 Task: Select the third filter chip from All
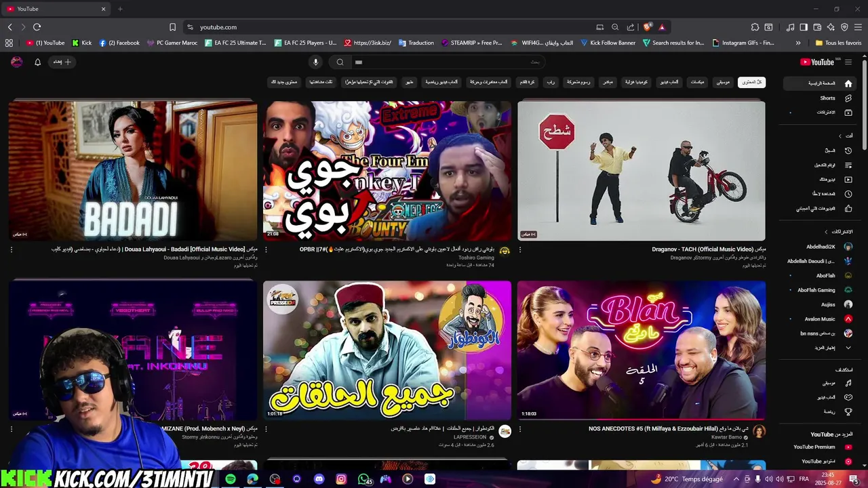coord(698,82)
